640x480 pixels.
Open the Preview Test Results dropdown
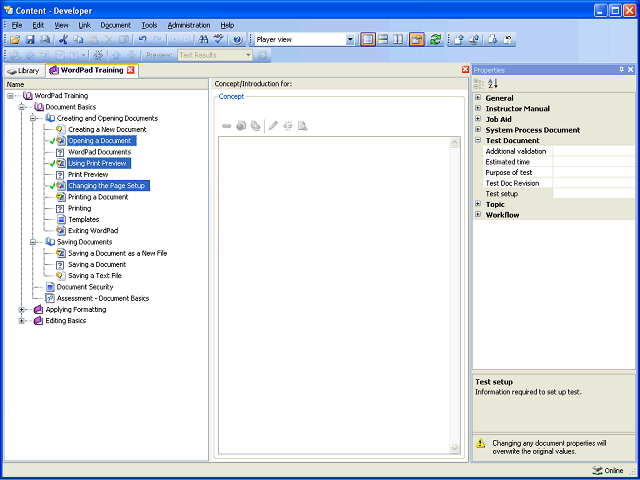[249, 55]
